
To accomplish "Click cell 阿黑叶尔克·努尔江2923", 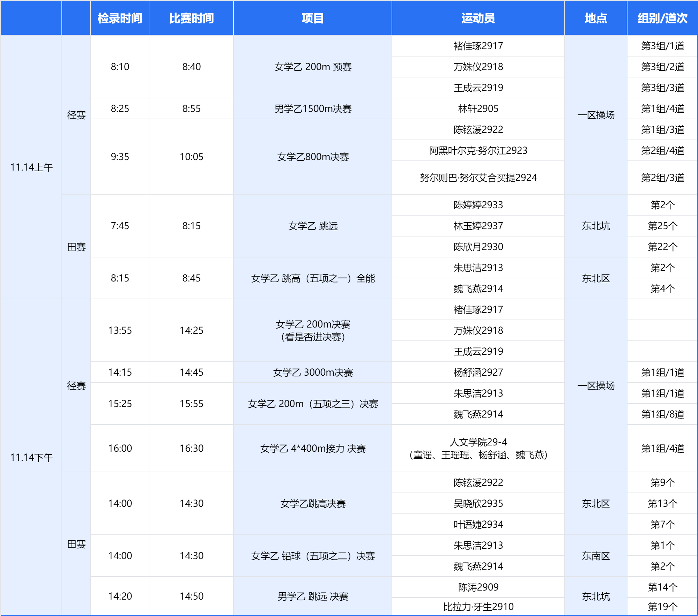I will point(478,150).
